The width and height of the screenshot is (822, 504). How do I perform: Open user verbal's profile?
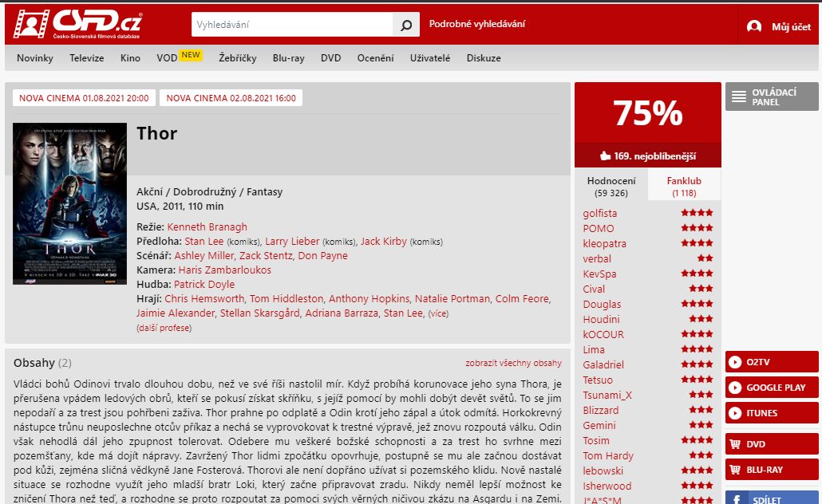597,259
